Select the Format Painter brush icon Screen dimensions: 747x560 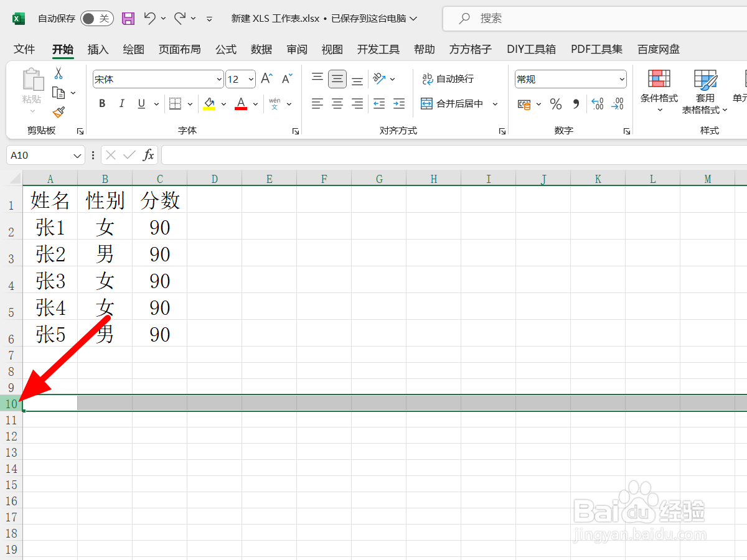(x=59, y=112)
